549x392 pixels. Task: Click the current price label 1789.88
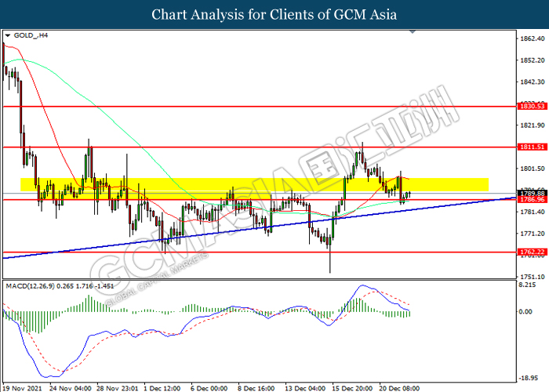(533, 193)
